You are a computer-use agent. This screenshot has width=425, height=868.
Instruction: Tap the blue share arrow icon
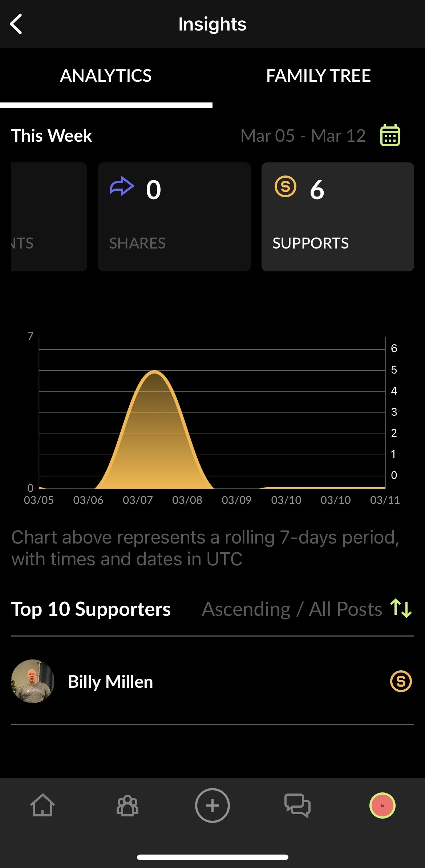(122, 186)
